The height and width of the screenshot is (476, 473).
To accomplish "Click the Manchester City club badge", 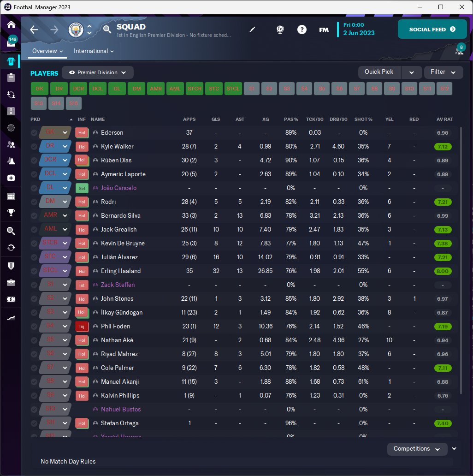I will (76, 30).
